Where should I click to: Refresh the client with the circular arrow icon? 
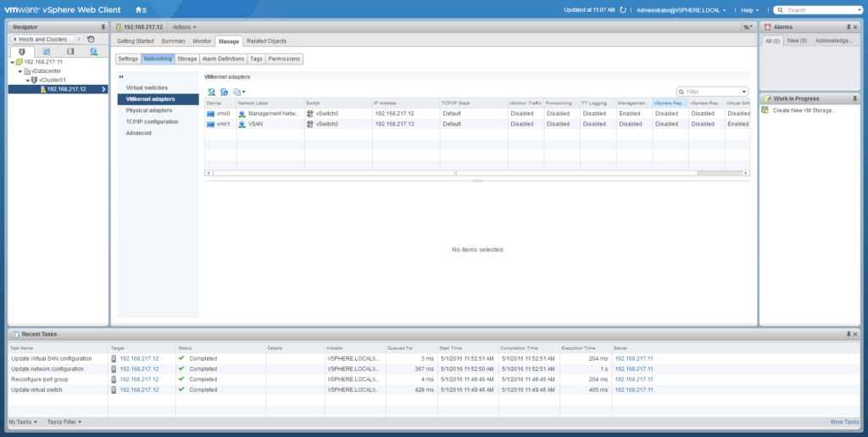(623, 10)
